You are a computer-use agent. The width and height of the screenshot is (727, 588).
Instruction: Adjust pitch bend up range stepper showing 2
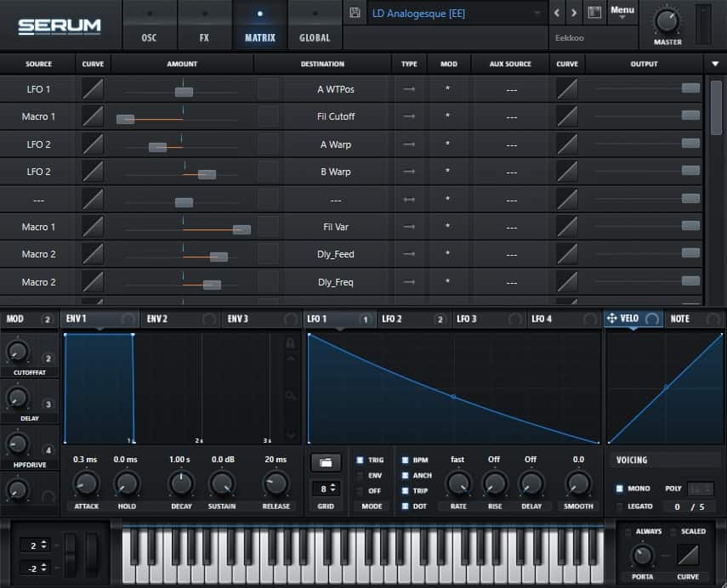point(35,545)
